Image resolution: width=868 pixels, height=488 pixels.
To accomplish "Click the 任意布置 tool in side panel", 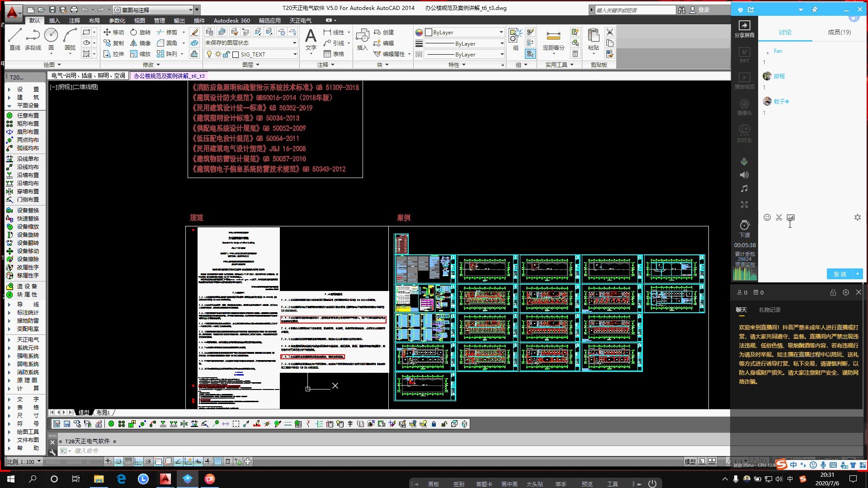I will (23, 115).
